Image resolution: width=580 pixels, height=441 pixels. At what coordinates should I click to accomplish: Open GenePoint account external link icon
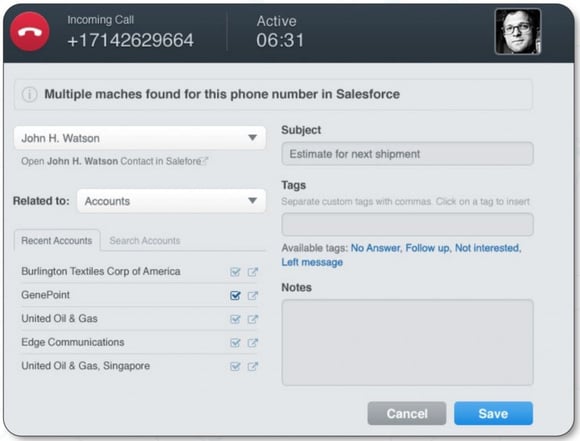pyautogui.click(x=253, y=296)
